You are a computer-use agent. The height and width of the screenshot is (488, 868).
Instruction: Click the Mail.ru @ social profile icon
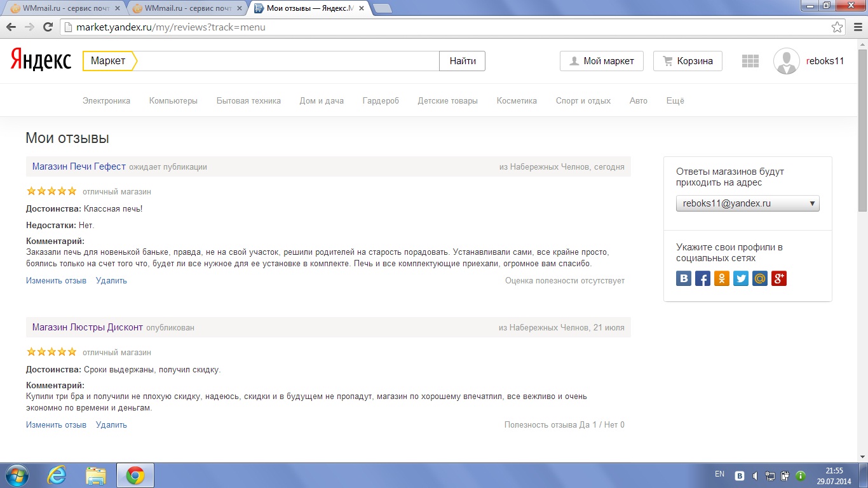point(760,278)
